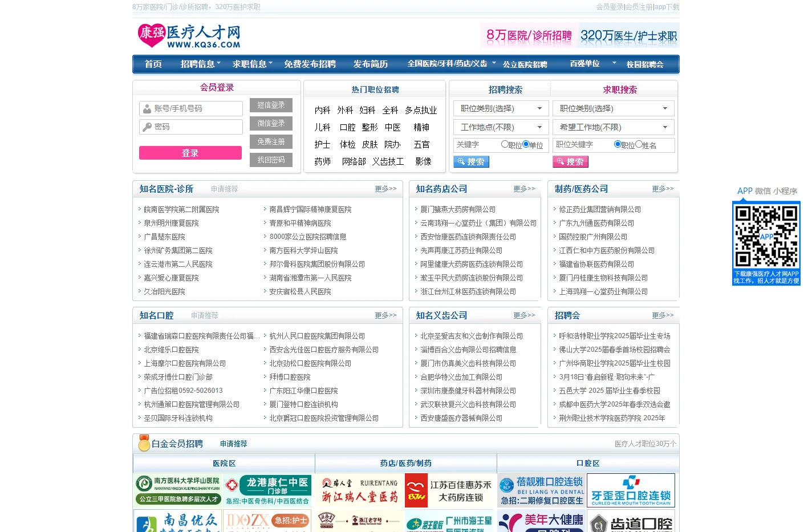Select 职位 radio in 求职搜索
The image size is (812, 532).
tap(618, 144)
